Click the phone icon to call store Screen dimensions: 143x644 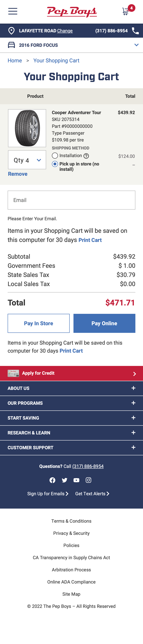(136, 31)
